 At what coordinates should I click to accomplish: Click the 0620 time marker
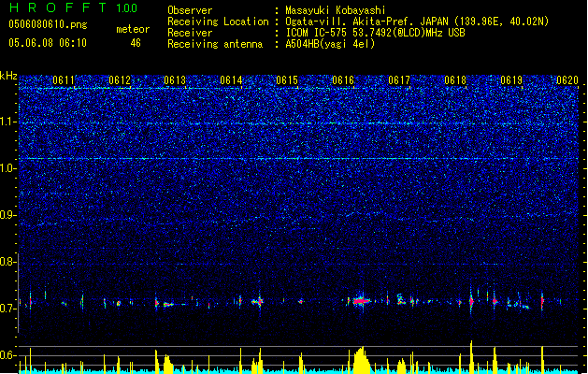coord(567,80)
